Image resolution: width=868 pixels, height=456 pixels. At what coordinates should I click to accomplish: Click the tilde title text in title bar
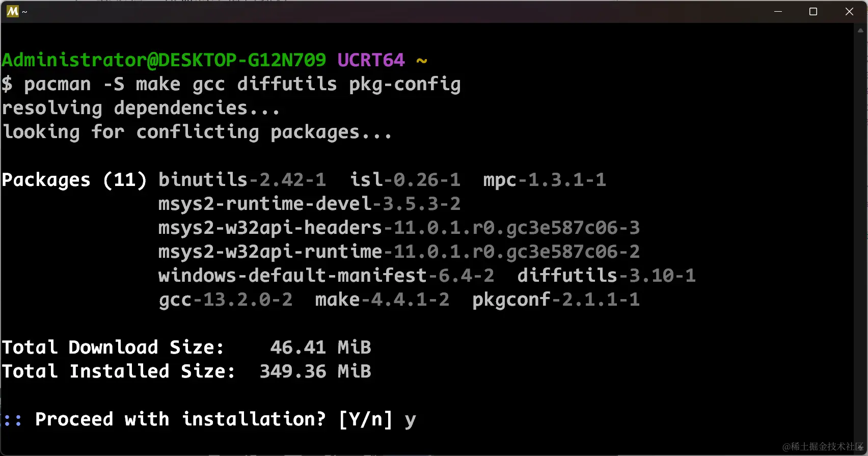pyautogui.click(x=24, y=12)
